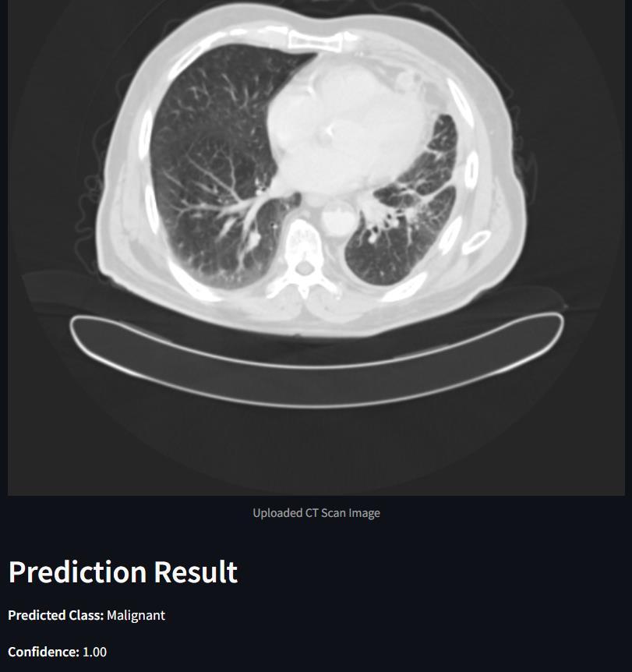Click the spinal canal opening in the vertebra
This screenshot has width=632, height=672.
[x=304, y=269]
